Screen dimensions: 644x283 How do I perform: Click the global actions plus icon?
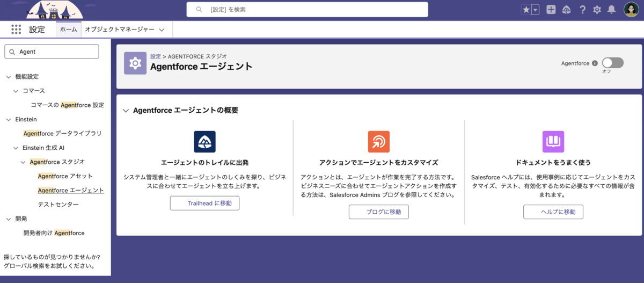coord(551,10)
